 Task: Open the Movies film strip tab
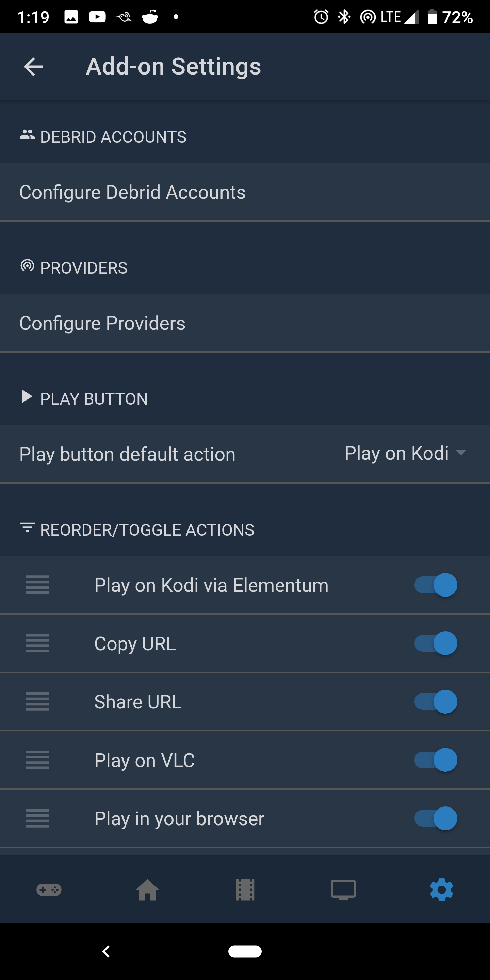tap(245, 890)
